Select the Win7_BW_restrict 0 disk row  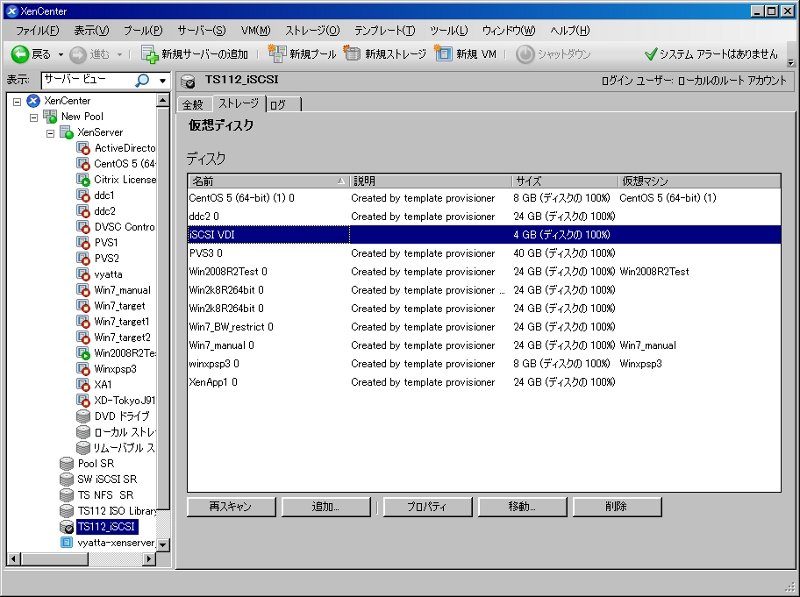click(x=484, y=327)
